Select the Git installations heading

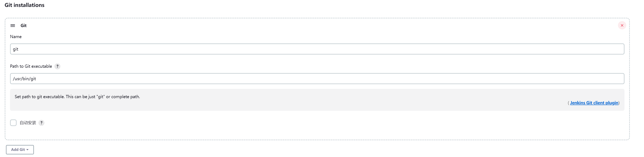tap(24, 5)
